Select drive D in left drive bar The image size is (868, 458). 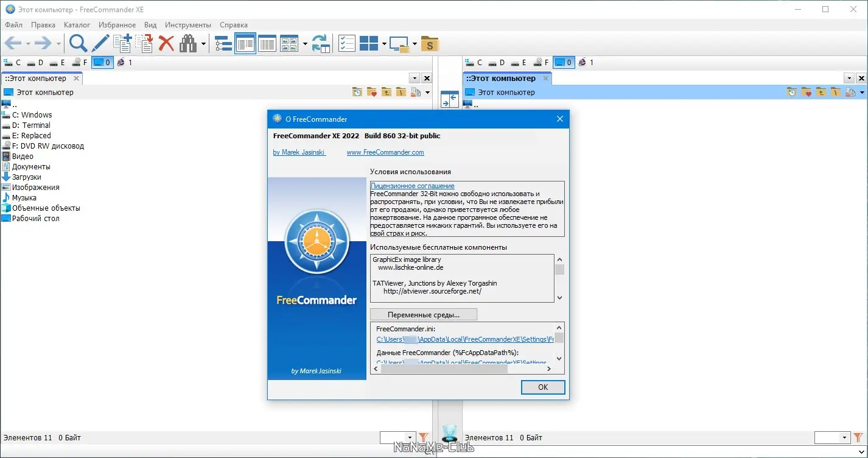tap(35, 62)
